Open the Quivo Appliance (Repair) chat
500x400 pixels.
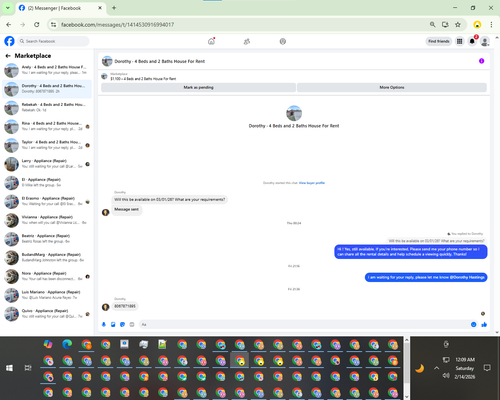pos(47,314)
